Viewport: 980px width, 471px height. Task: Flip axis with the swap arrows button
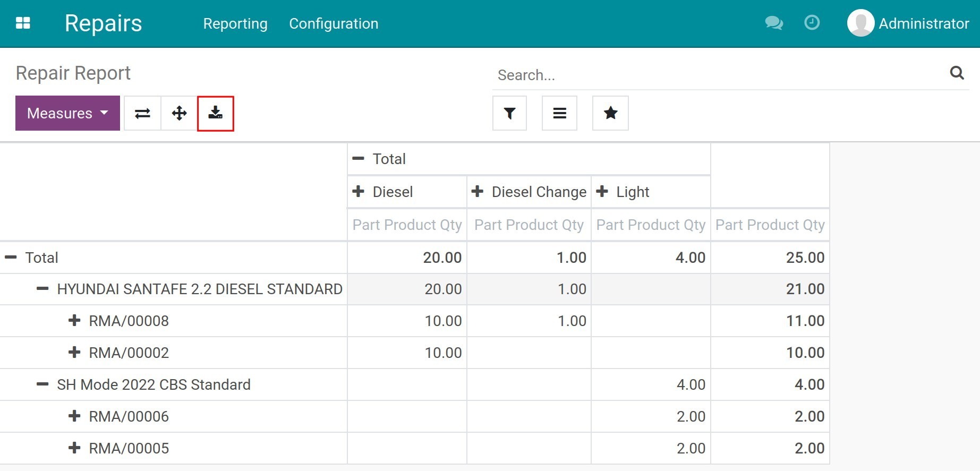pyautogui.click(x=142, y=113)
